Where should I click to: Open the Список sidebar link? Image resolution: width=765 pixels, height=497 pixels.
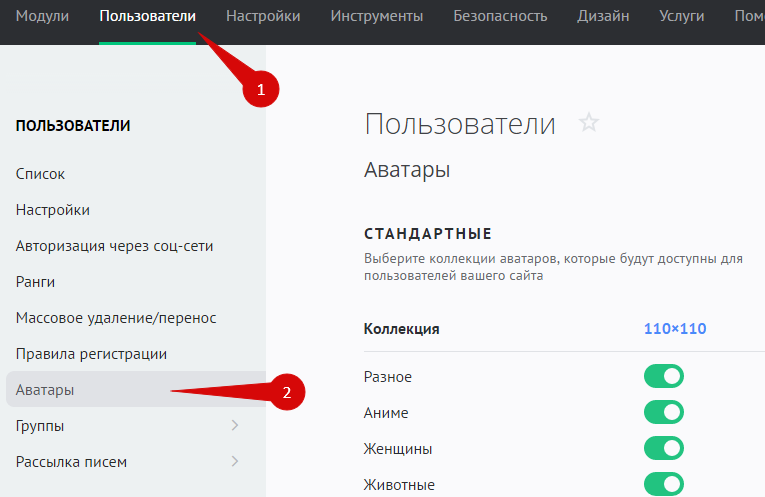click(41, 174)
